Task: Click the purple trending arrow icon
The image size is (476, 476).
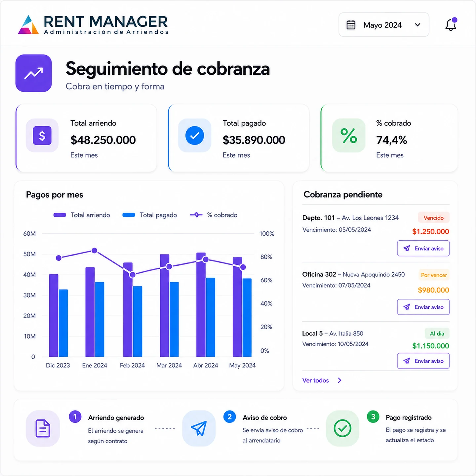Action: (x=34, y=73)
